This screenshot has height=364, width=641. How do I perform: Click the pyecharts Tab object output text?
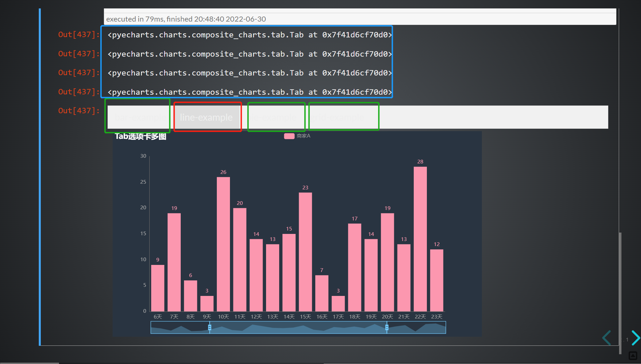coord(249,34)
